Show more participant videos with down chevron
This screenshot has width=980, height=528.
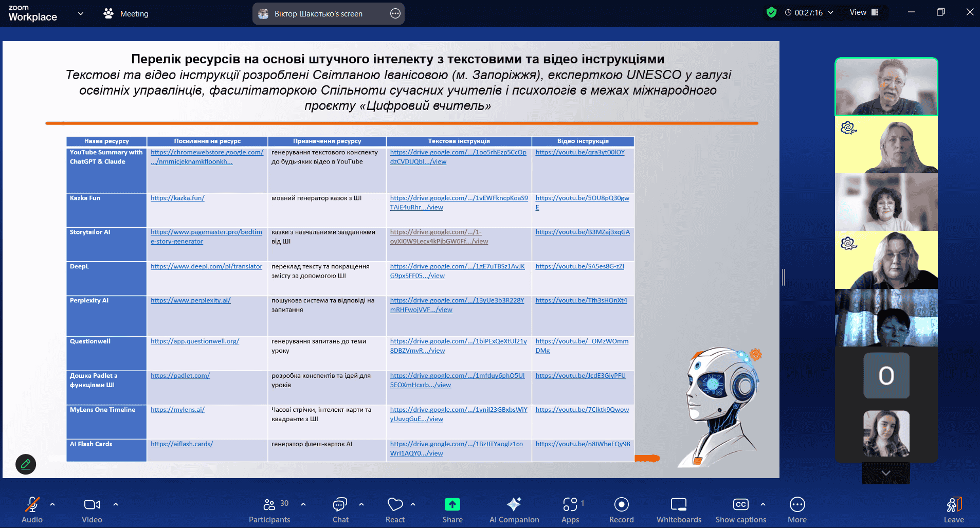tap(886, 473)
